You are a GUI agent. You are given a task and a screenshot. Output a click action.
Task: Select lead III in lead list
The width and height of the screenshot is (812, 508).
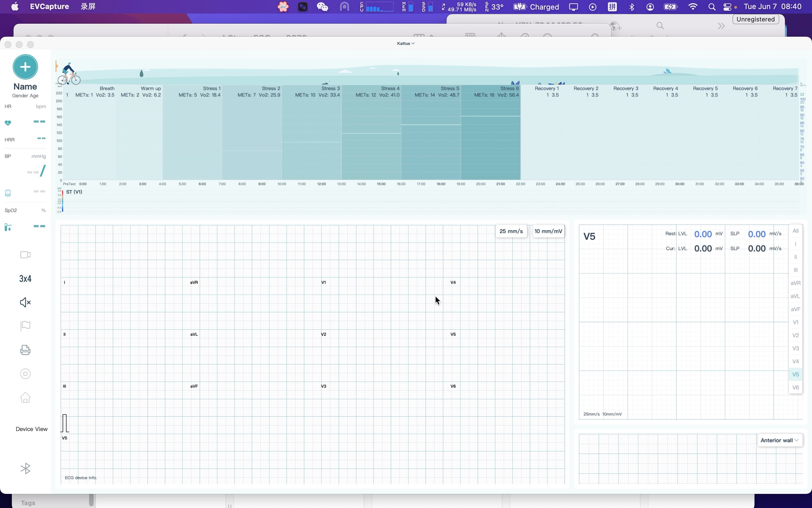click(796, 270)
